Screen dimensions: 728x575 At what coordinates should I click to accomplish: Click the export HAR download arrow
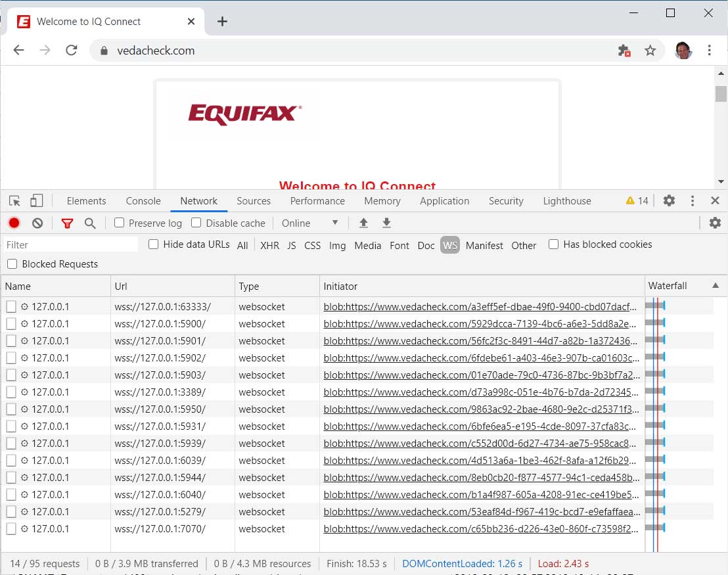click(x=386, y=223)
